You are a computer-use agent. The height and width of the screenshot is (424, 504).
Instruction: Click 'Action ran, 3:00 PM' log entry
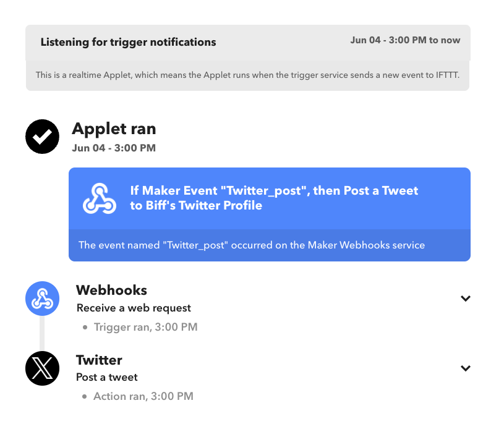pos(143,396)
